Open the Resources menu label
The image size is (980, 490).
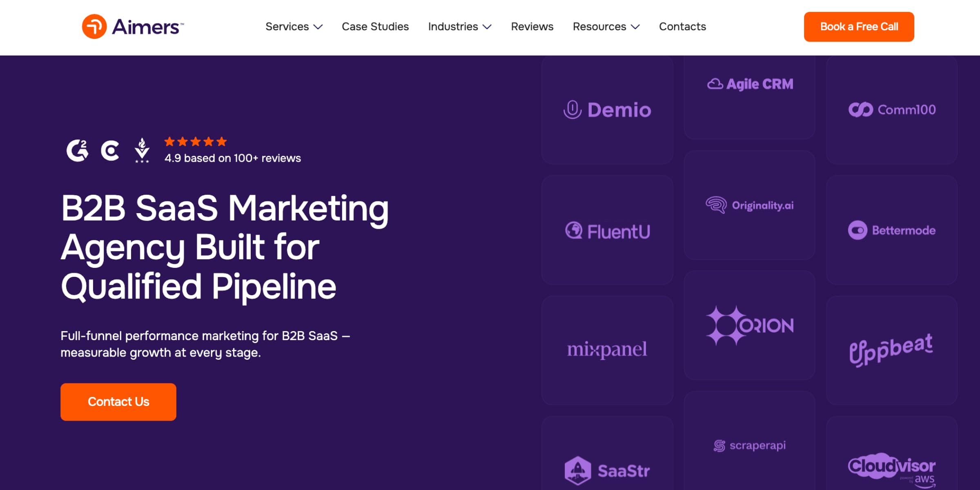pyautogui.click(x=599, y=27)
